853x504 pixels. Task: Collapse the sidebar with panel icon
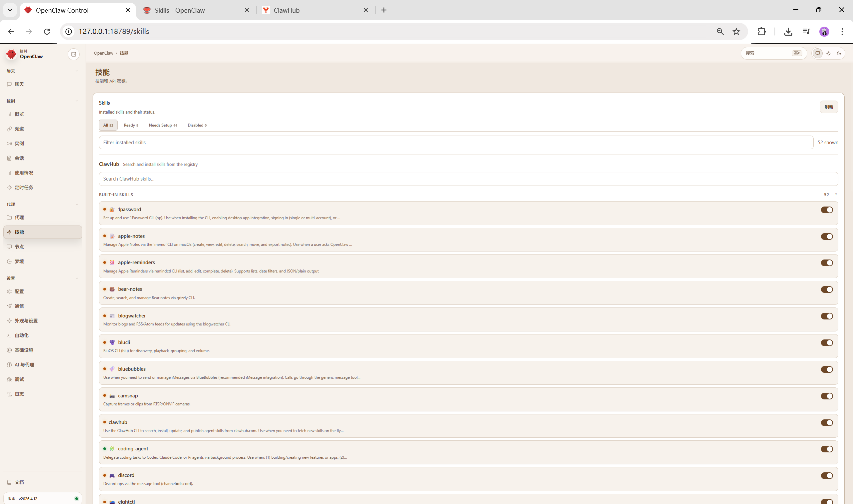(x=73, y=54)
